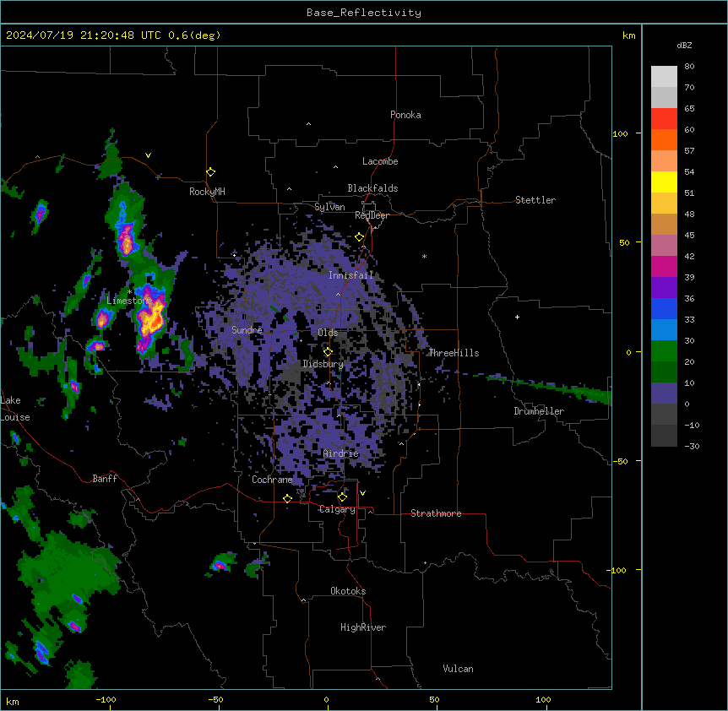Click the Blackfalds city label
The height and width of the screenshot is (711, 728).
tap(372, 188)
